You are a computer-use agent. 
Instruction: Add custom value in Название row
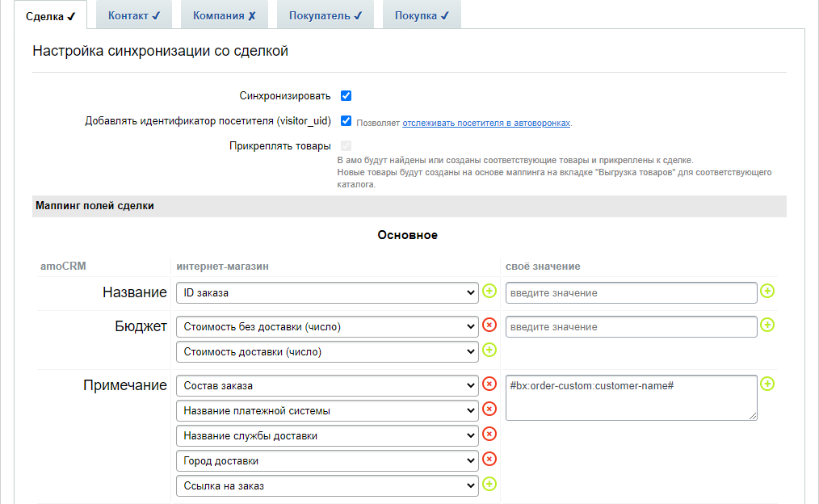[x=767, y=291]
